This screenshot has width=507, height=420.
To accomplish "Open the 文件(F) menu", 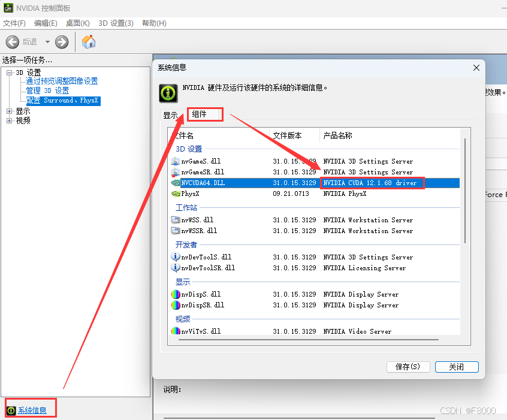I will [x=14, y=23].
